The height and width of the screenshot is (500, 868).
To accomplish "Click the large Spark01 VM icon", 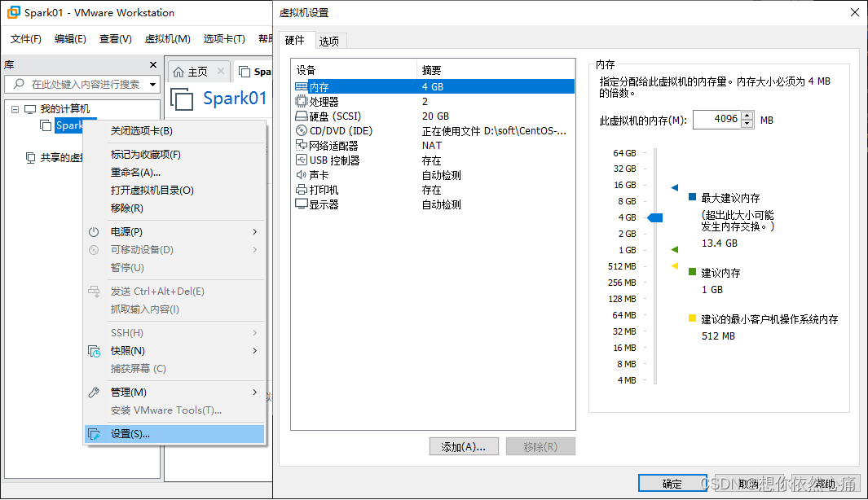I will click(x=182, y=99).
